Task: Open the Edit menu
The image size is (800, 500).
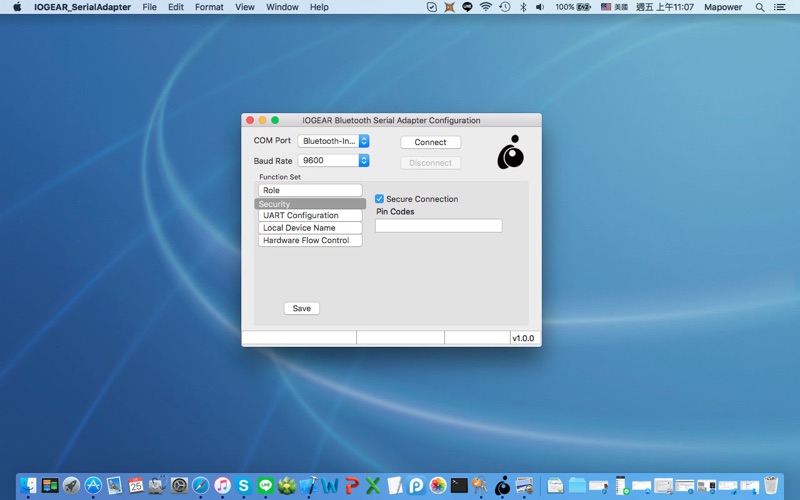Action: [176, 7]
